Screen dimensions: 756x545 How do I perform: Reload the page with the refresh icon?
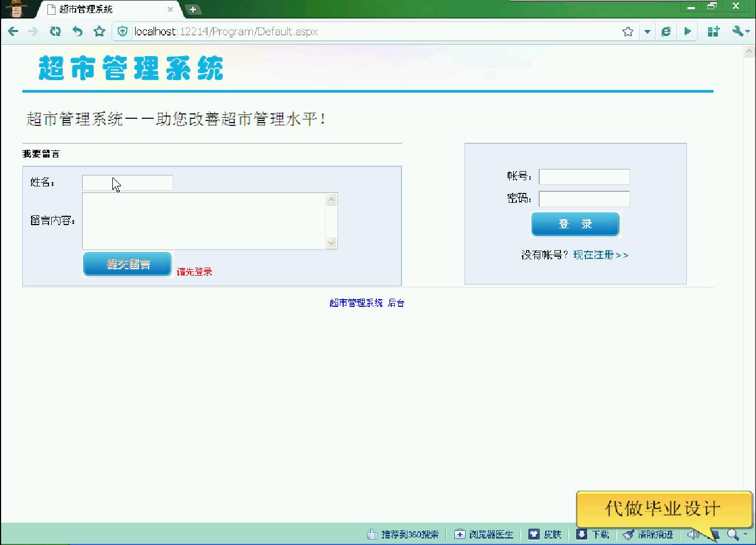tap(55, 32)
